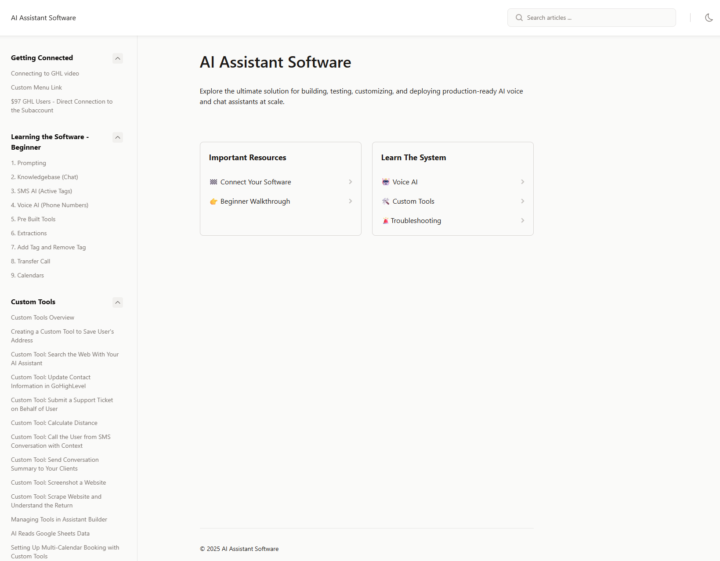
Task: Collapse the Getting Connected section
Action: (118, 58)
